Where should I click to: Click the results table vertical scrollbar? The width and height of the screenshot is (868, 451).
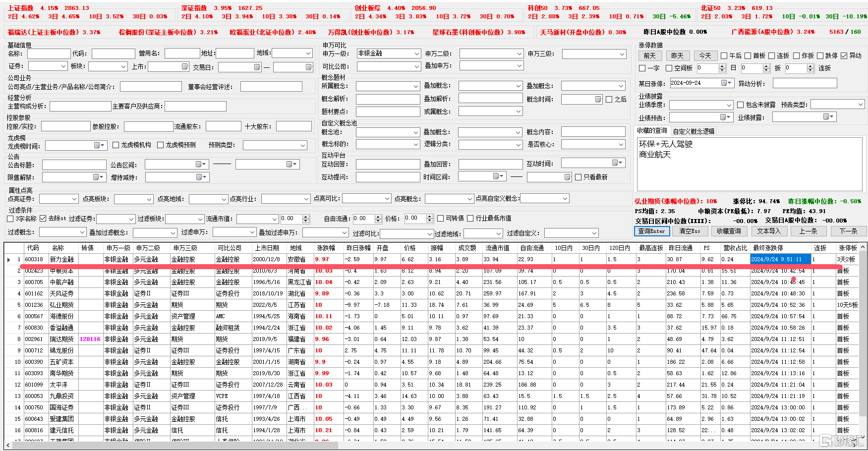click(x=863, y=342)
